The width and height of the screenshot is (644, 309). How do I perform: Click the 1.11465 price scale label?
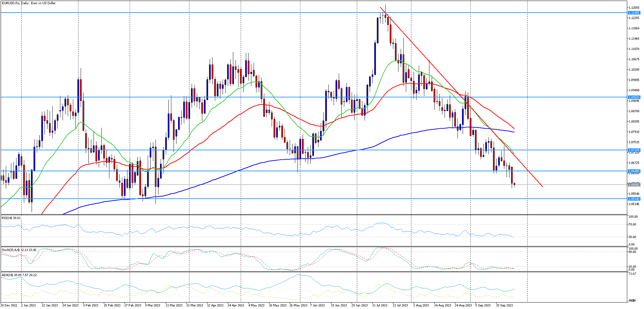634,39
